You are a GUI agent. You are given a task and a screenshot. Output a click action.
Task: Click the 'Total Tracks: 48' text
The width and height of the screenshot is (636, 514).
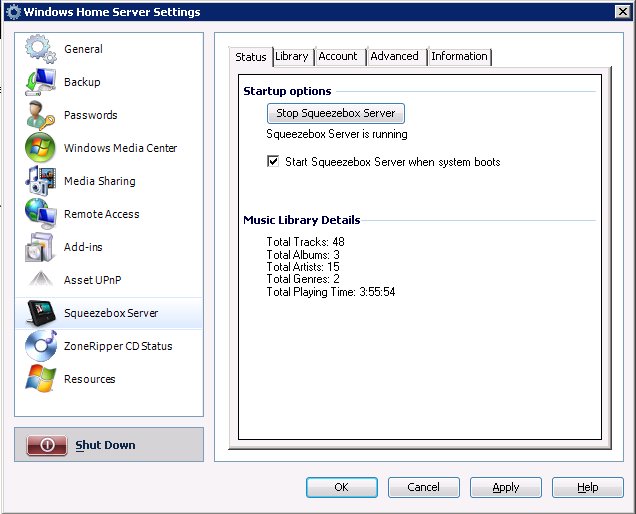pyautogui.click(x=305, y=242)
